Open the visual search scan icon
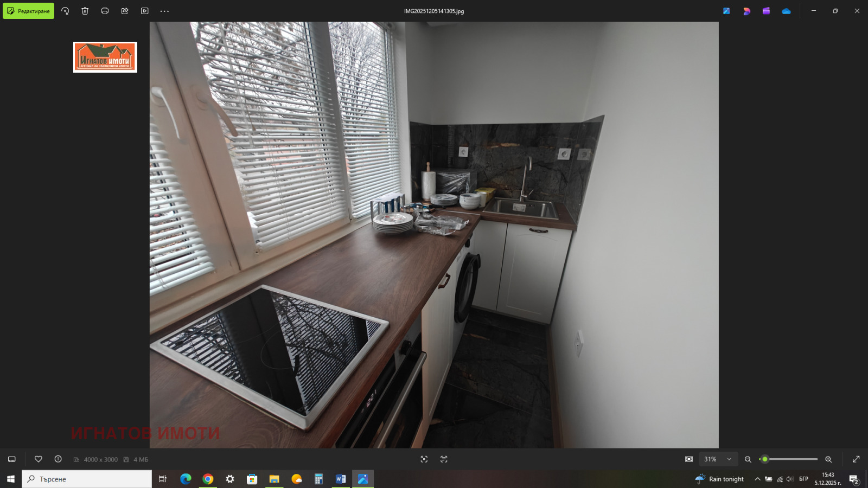This screenshot has width=868, height=488. pyautogui.click(x=424, y=459)
